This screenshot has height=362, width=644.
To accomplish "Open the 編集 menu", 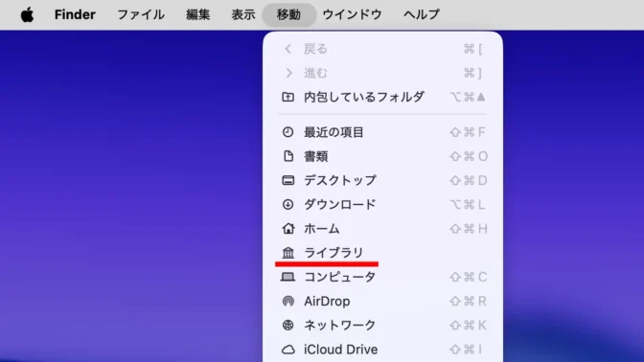I will 198,14.
